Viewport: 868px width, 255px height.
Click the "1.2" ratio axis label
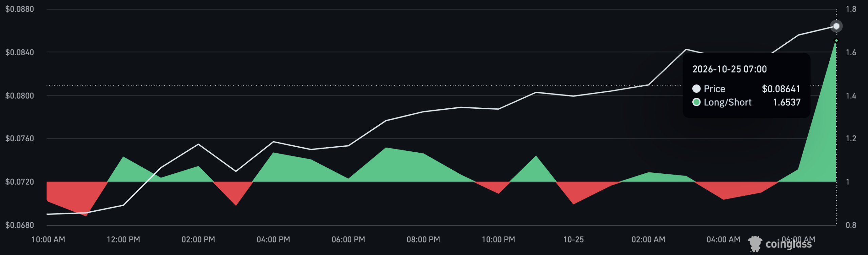tap(851, 139)
